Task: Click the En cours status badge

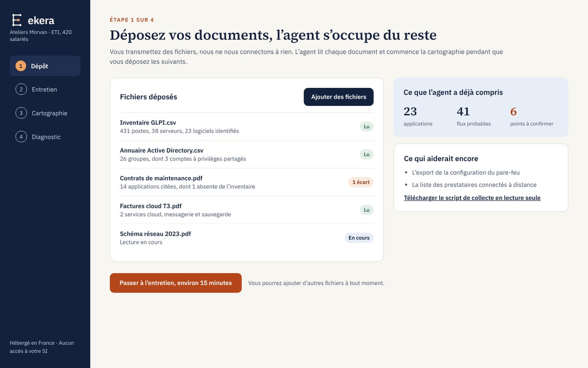Action: pos(359,238)
